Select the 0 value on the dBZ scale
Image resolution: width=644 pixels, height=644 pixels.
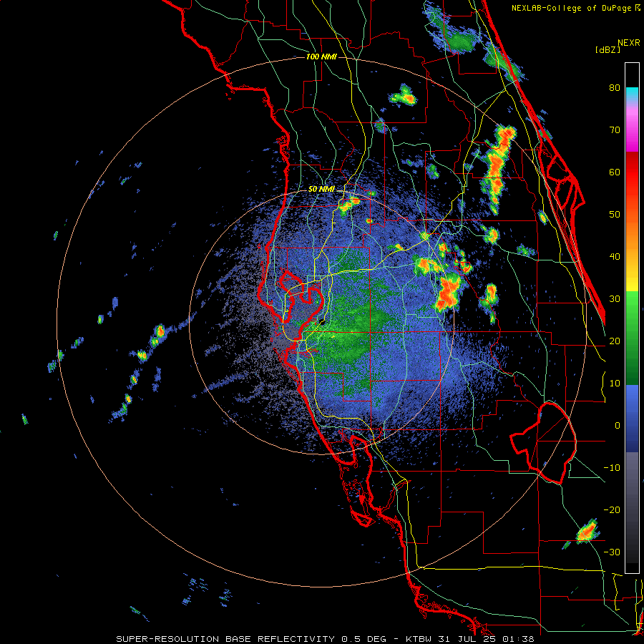click(618, 426)
